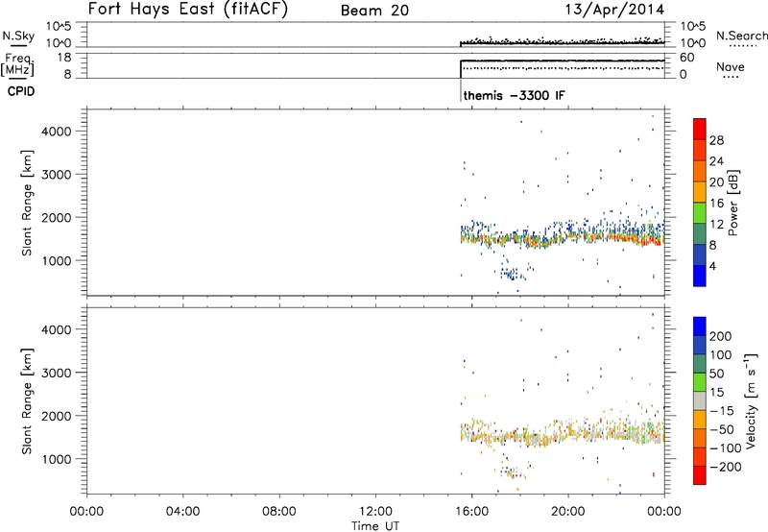
Task: Click the "4" power colorbar label
Action: 712,266
